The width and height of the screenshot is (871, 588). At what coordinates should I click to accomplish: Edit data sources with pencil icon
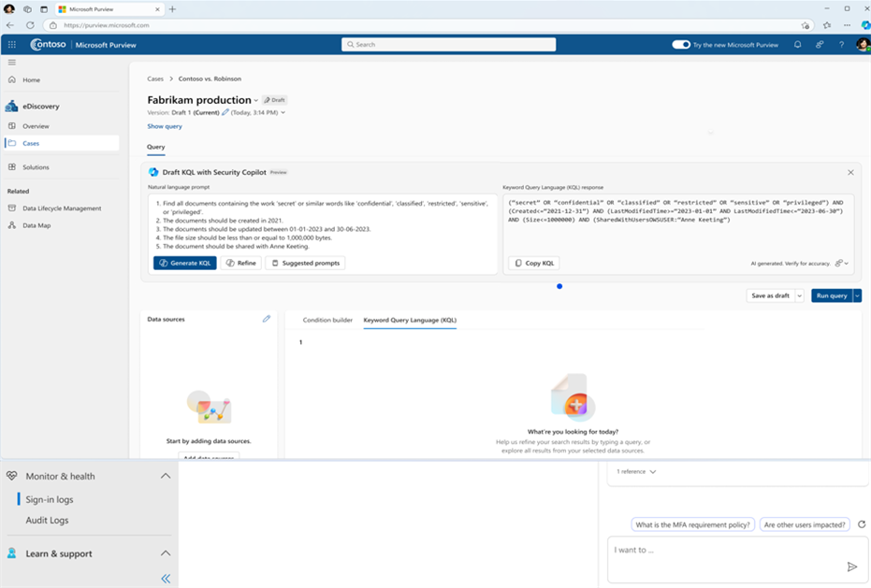(267, 319)
